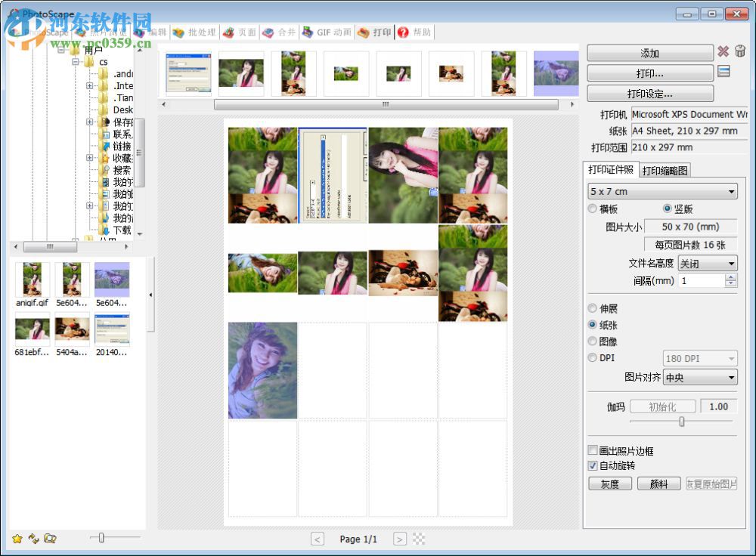Open the 5 x 7 cm size dropdown
The height and width of the screenshot is (556, 756).
[663, 191]
